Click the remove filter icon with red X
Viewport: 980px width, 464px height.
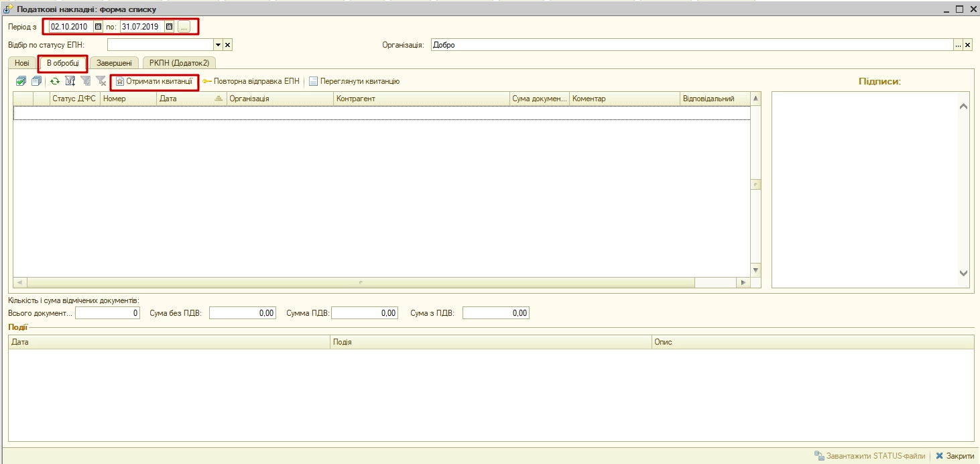[101, 81]
